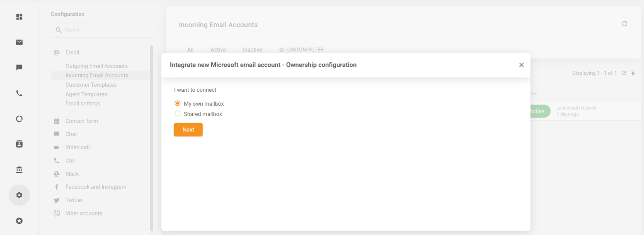Screen dimensions: 644x235
Task: Open the knowledge base bank icon in sidebar
Action: click(19, 170)
